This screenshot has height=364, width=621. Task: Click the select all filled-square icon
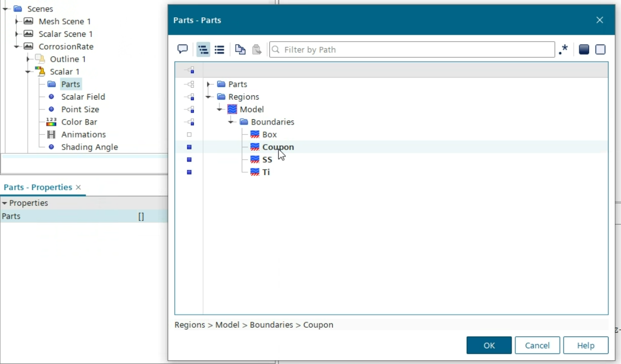pyautogui.click(x=584, y=49)
